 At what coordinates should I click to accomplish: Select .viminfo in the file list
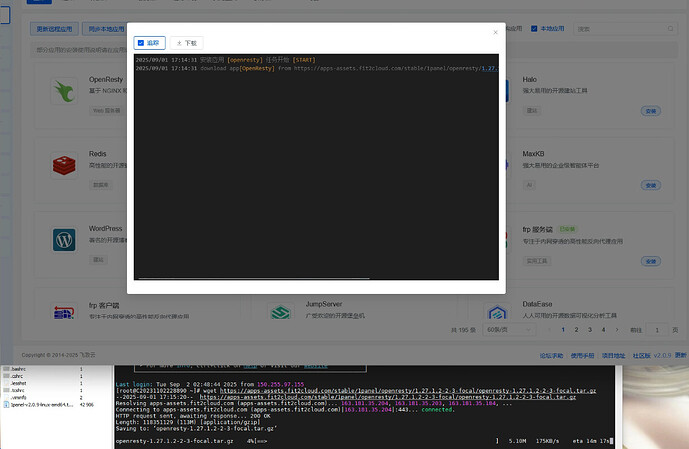18,397
